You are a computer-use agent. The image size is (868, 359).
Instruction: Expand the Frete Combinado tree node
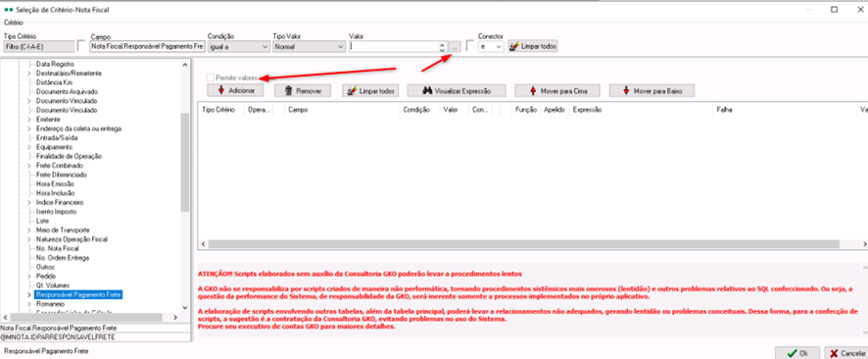[28, 166]
